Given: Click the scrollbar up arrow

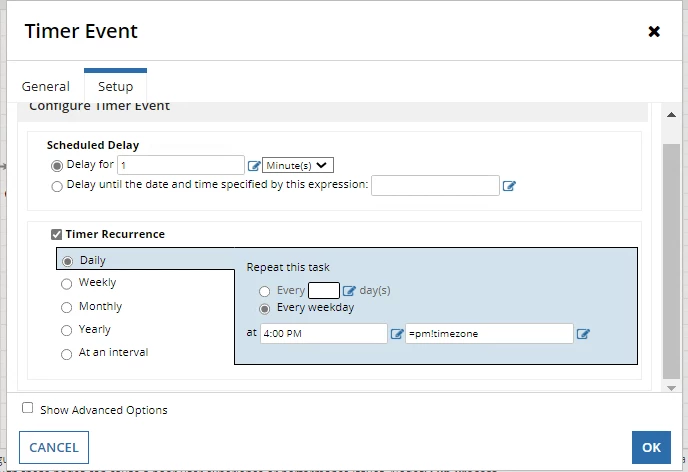Looking at the screenshot, I should pyautogui.click(x=671, y=115).
